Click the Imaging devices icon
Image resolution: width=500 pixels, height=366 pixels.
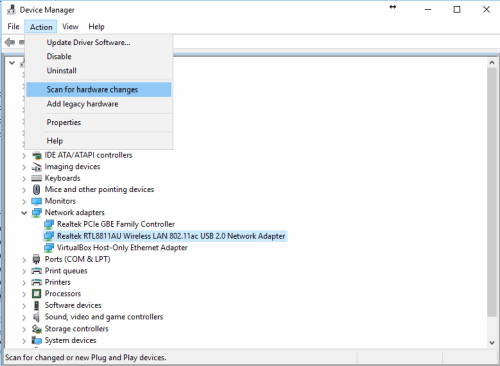(36, 167)
